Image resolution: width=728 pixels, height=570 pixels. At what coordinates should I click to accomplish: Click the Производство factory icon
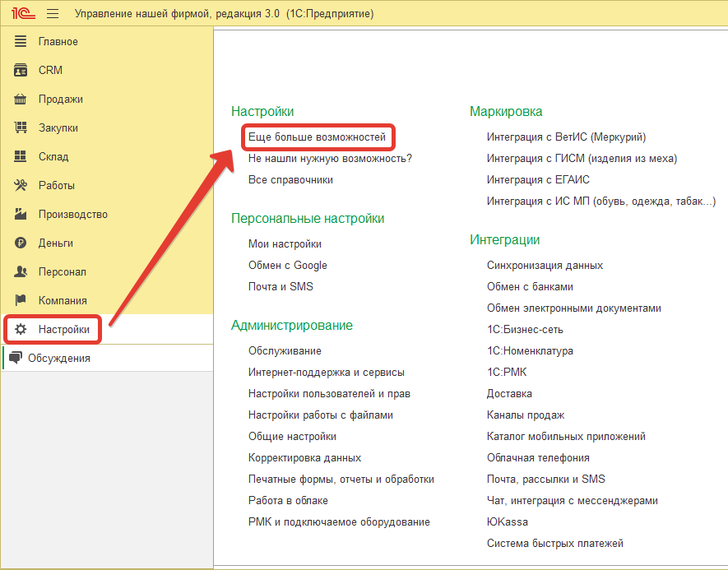click(21, 214)
